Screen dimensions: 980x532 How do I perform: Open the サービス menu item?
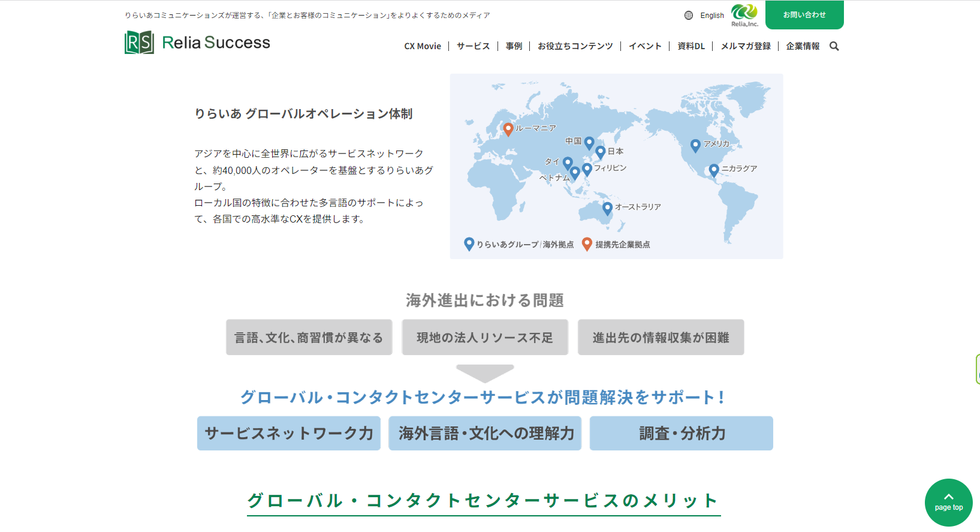coord(474,46)
